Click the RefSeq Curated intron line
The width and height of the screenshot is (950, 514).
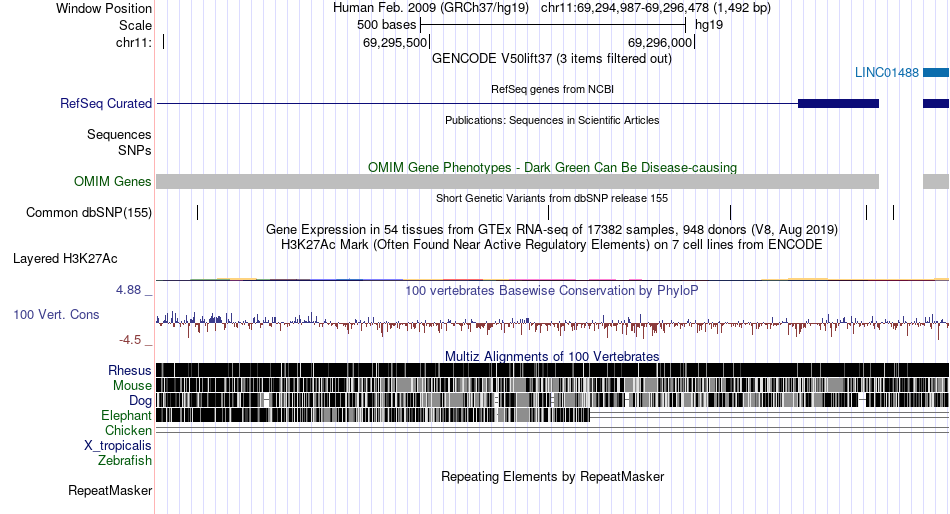(x=477, y=104)
